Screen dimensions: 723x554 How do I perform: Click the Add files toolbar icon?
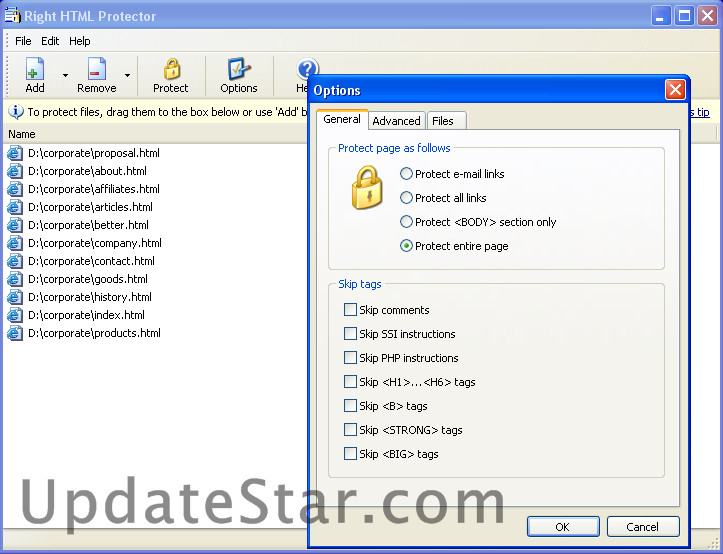click(x=35, y=69)
